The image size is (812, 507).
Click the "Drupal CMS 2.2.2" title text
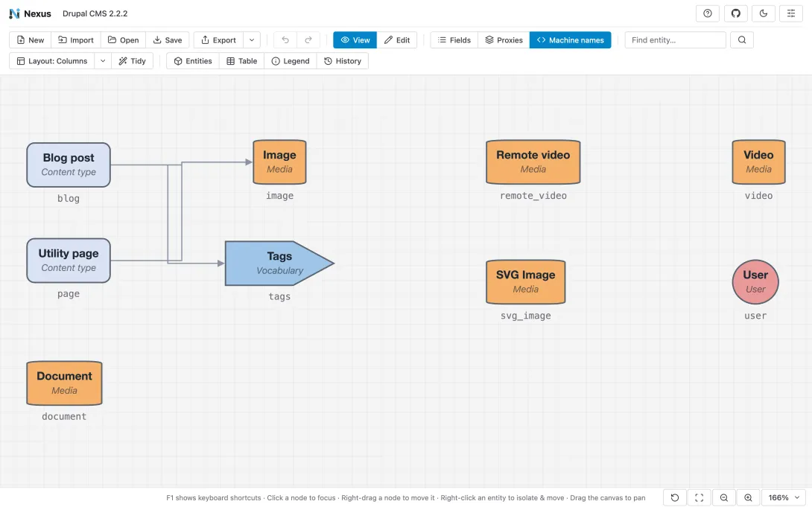coord(95,13)
